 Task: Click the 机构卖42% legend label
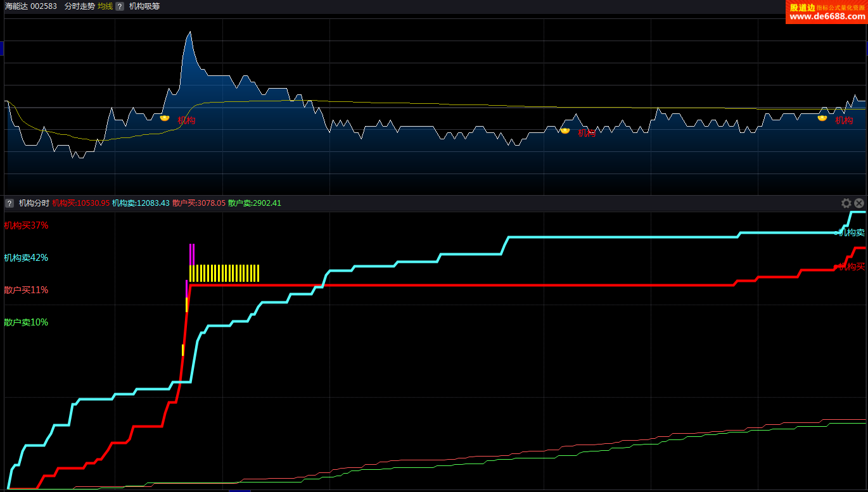click(x=26, y=258)
